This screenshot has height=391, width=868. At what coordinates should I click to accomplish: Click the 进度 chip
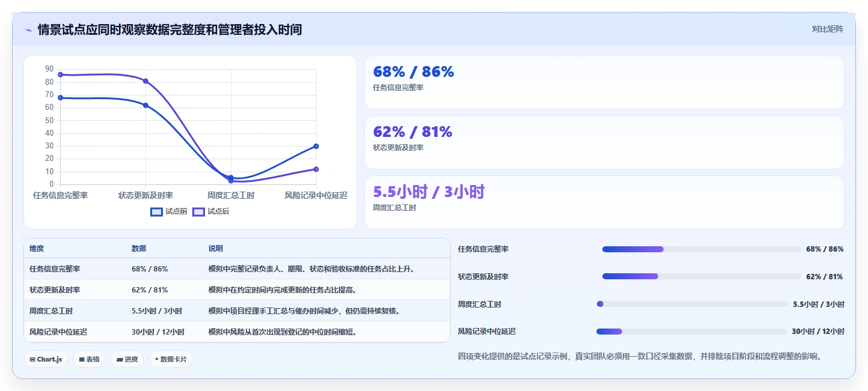pyautogui.click(x=127, y=359)
